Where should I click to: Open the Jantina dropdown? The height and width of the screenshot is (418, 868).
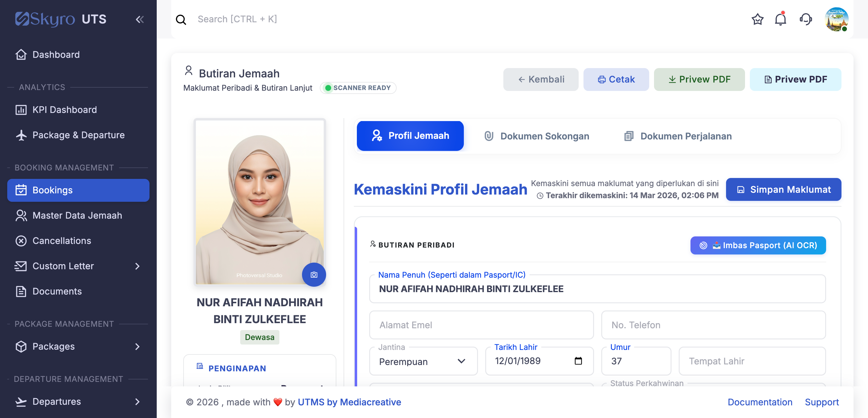(423, 361)
